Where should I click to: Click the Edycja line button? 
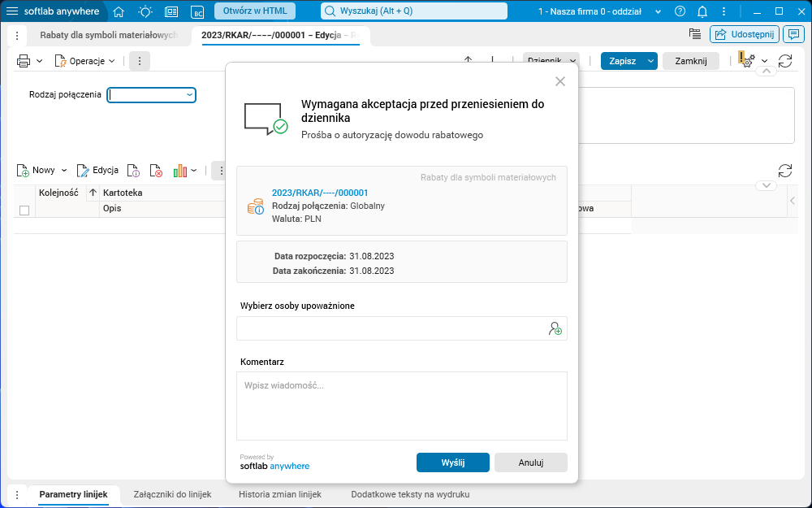(x=97, y=170)
